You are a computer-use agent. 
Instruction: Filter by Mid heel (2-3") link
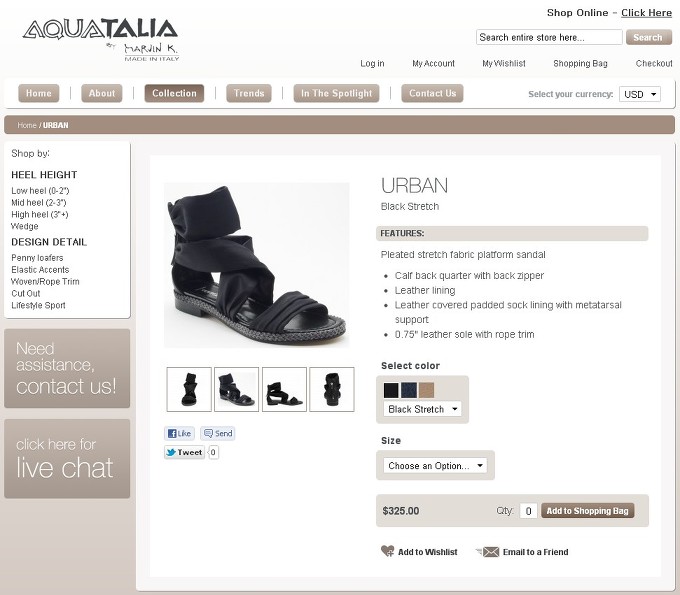pyautogui.click(x=39, y=203)
